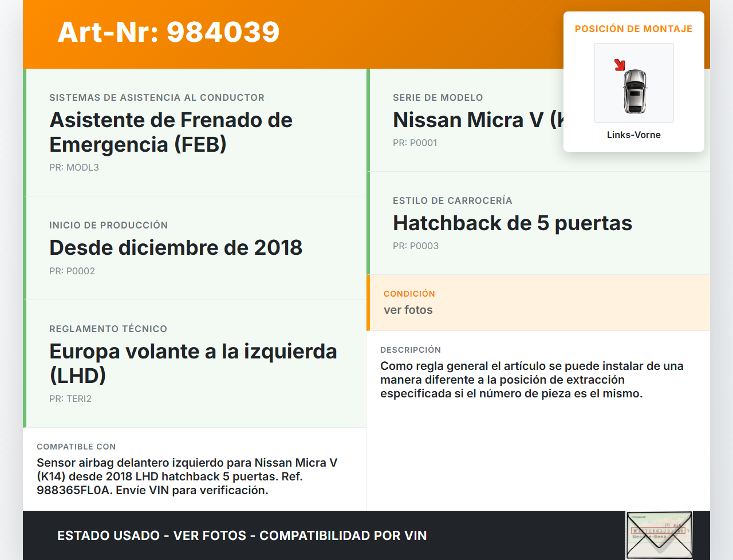Click the 'ver fotos' condition text

(x=408, y=310)
